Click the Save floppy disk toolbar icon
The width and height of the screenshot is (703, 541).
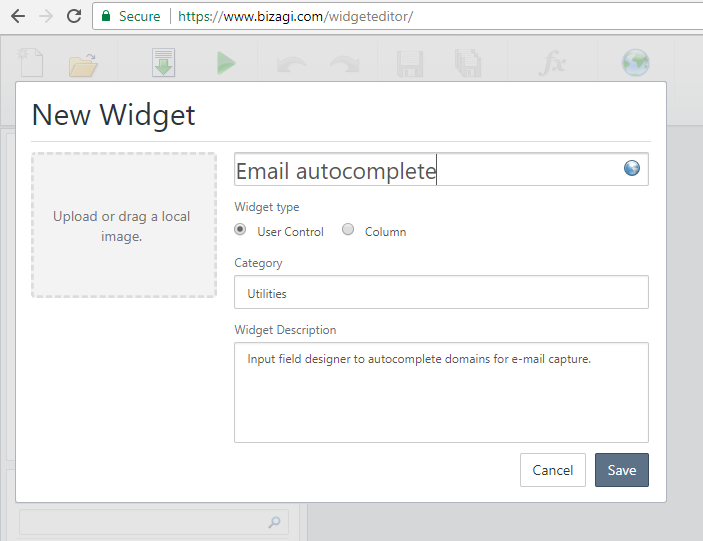tap(410, 64)
